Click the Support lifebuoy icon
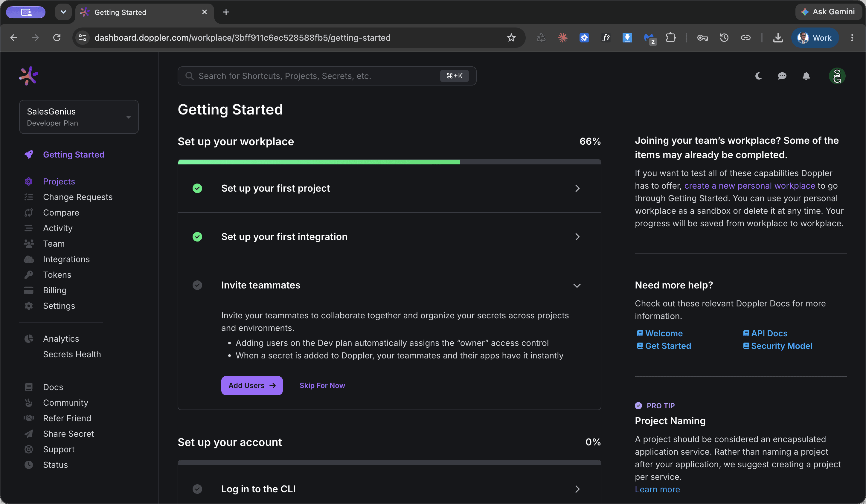The width and height of the screenshot is (866, 504). click(29, 449)
